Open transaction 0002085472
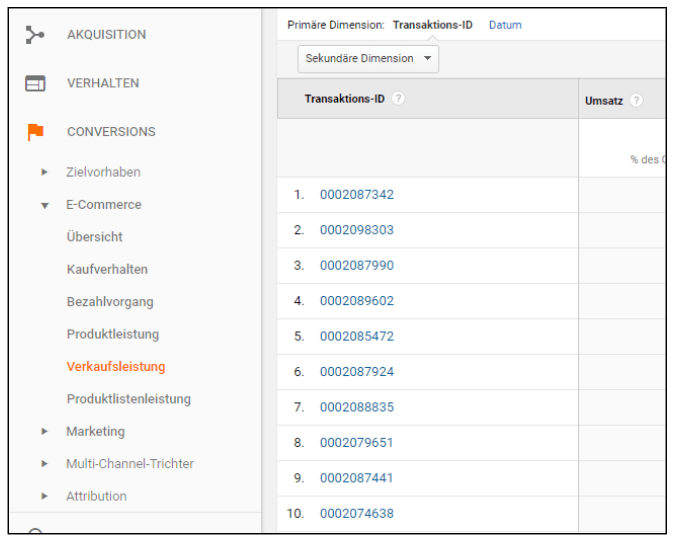Viewport: 676px width, 543px height. click(x=357, y=337)
